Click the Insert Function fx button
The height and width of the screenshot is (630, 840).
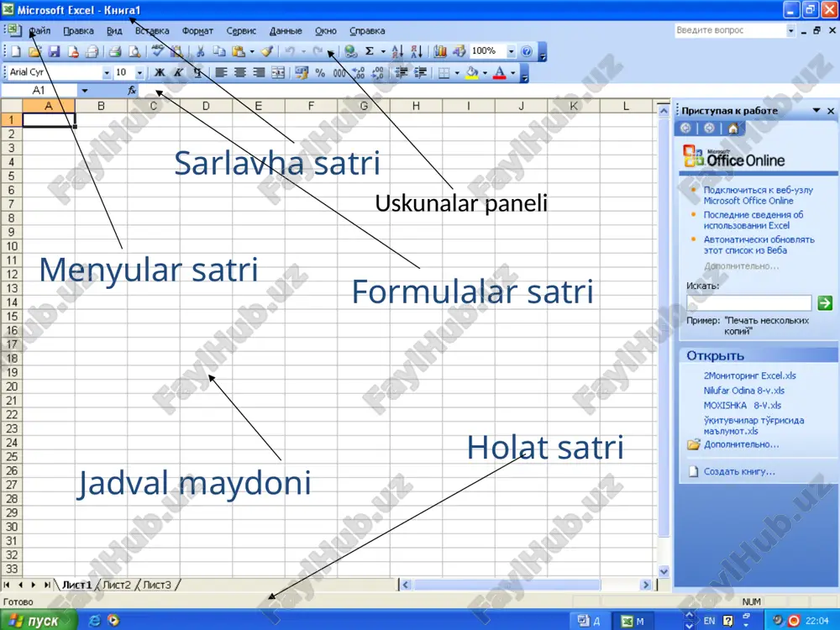(x=132, y=91)
